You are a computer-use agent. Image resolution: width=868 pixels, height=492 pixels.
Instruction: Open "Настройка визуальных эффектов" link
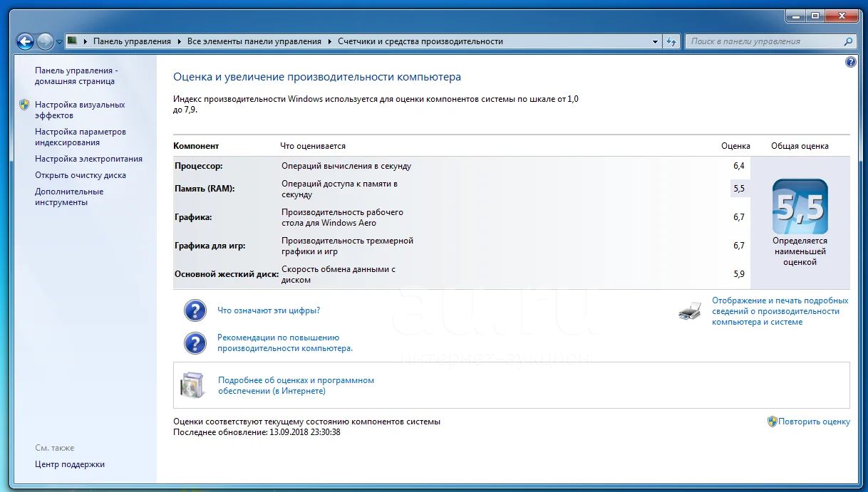coord(80,110)
